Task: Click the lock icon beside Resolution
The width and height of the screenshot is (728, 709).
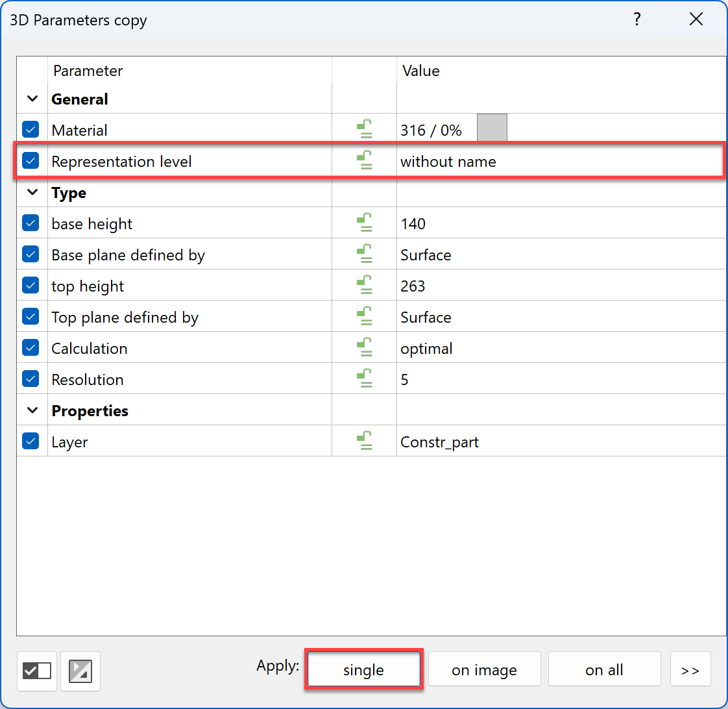Action: click(365, 379)
